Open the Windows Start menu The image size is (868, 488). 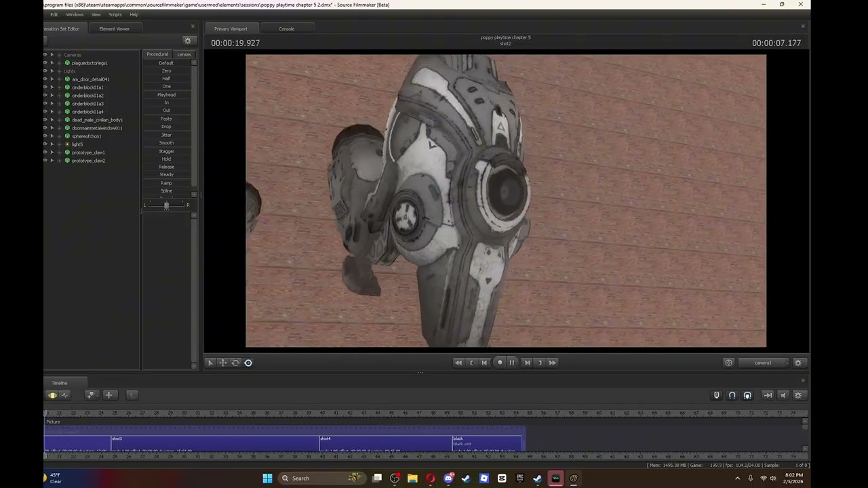(267, 479)
